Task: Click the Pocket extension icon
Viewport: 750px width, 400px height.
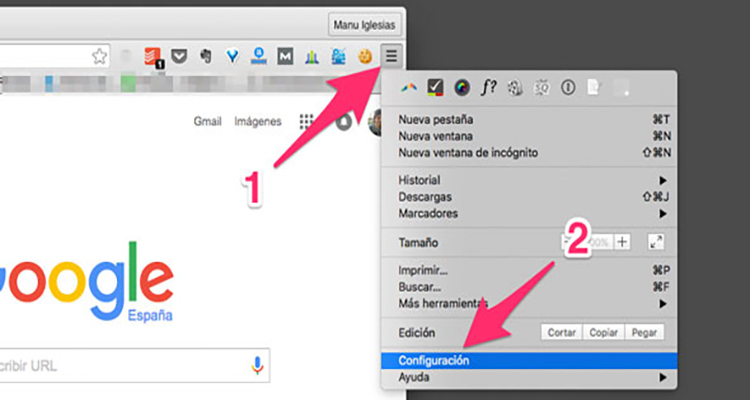Action: click(x=179, y=56)
